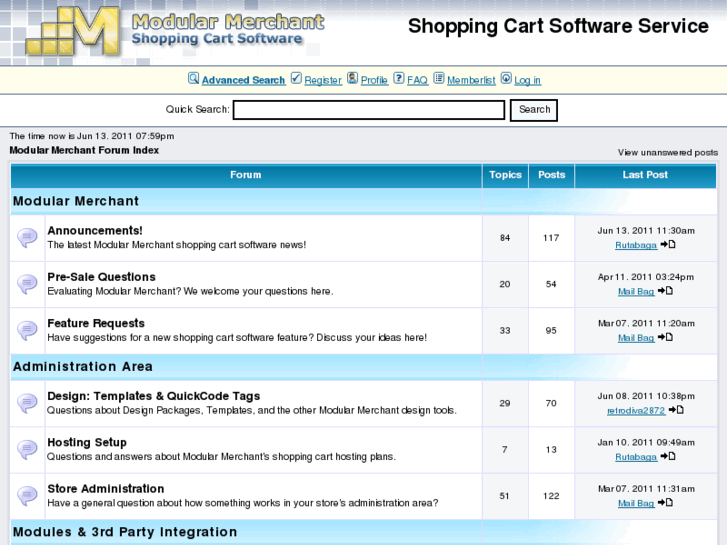
Task: Click the Search button
Action: click(x=534, y=110)
